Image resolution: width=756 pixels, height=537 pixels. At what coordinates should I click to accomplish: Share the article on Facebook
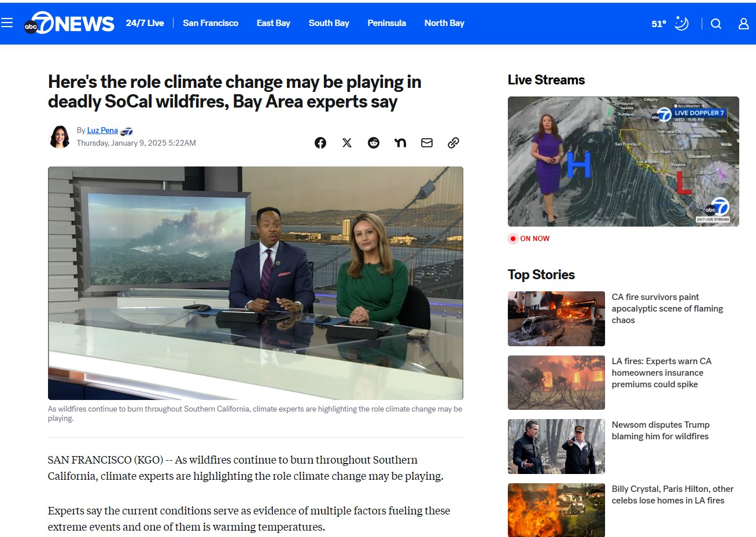pos(320,143)
